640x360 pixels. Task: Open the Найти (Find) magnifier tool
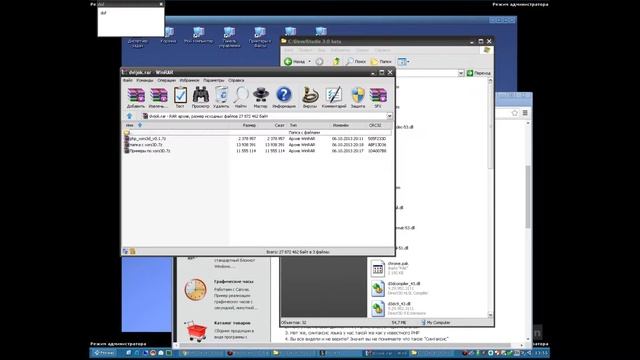pyautogui.click(x=241, y=97)
